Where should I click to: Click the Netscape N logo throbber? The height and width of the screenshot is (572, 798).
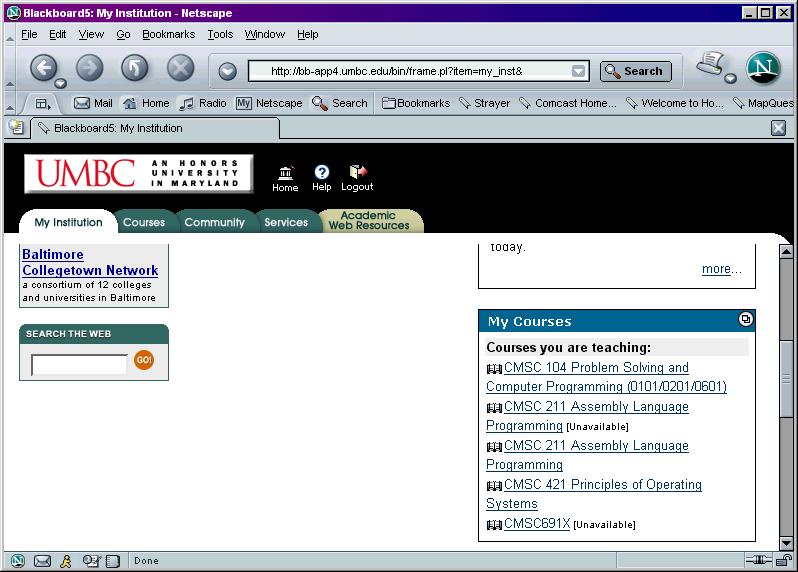763,68
